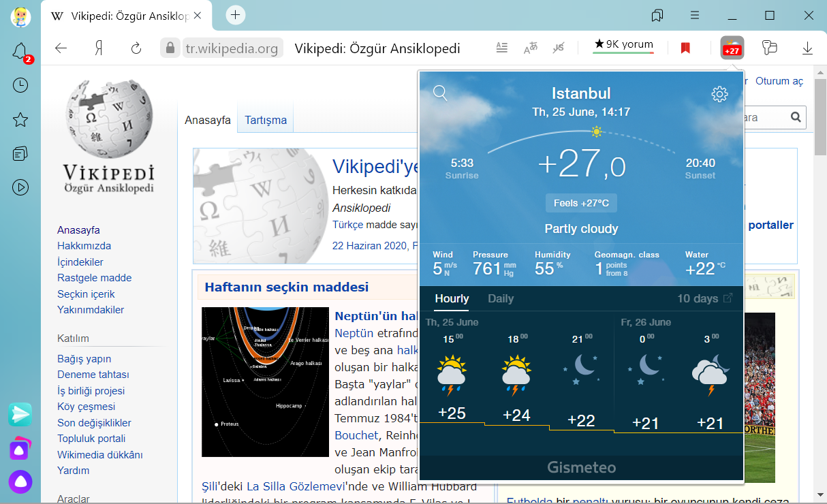Viewport: 827px width, 504px height.
Task: Open the İş birliği projesi link
Action: [x=91, y=391]
